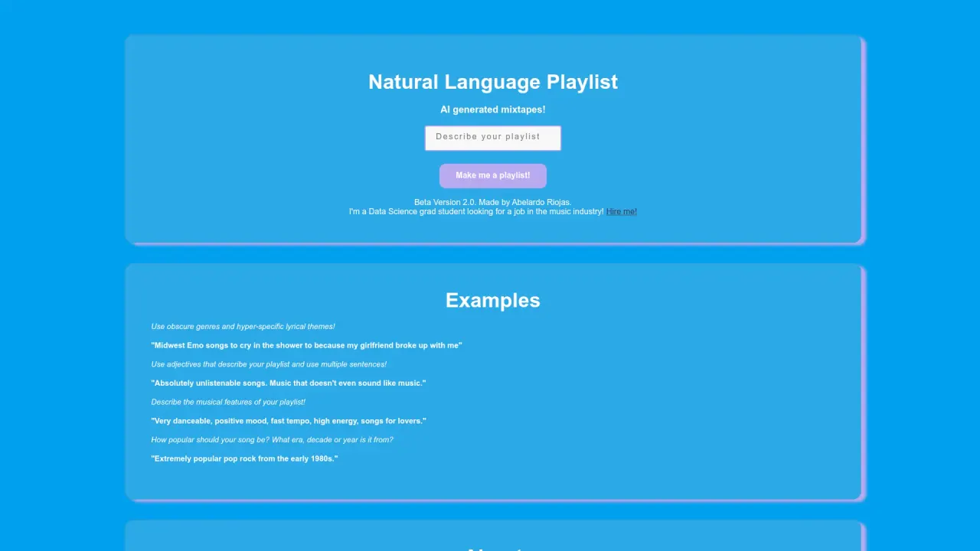980x551 pixels.
Task: Click the "Describe your playlist" input field
Action: point(493,138)
